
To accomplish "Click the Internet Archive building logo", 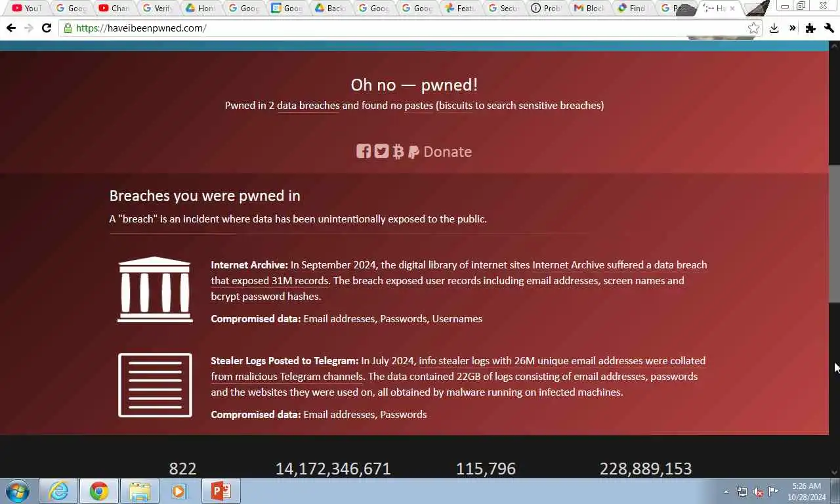I will (x=155, y=289).
